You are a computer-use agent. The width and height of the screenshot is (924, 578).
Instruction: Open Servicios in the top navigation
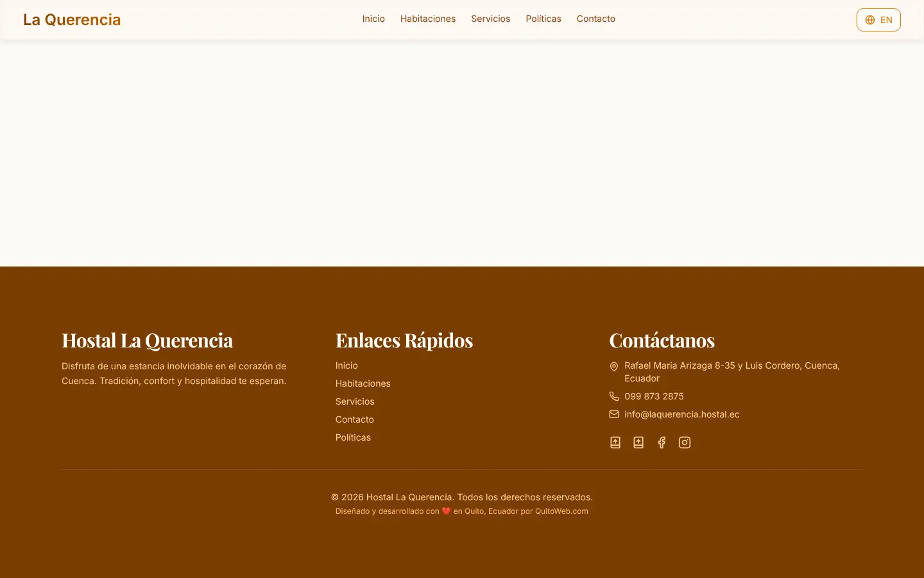tap(491, 19)
